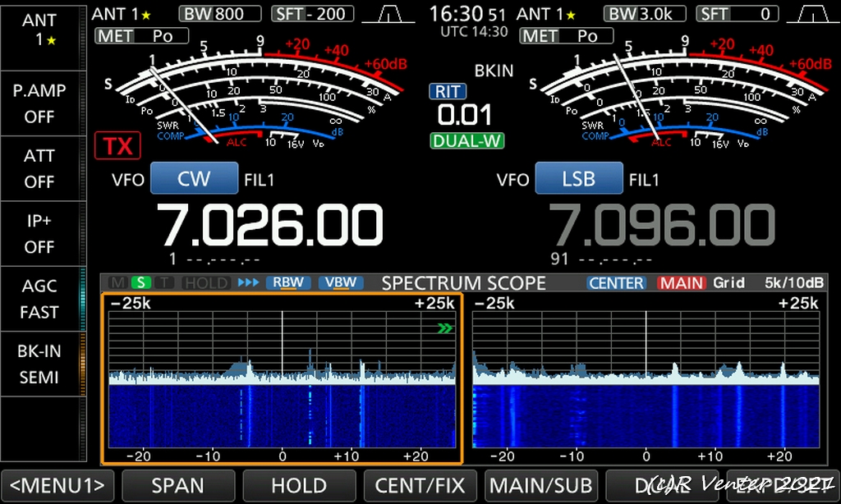Image resolution: width=841 pixels, height=504 pixels.
Task: Tap the RBW indicator
Action: pyautogui.click(x=288, y=282)
